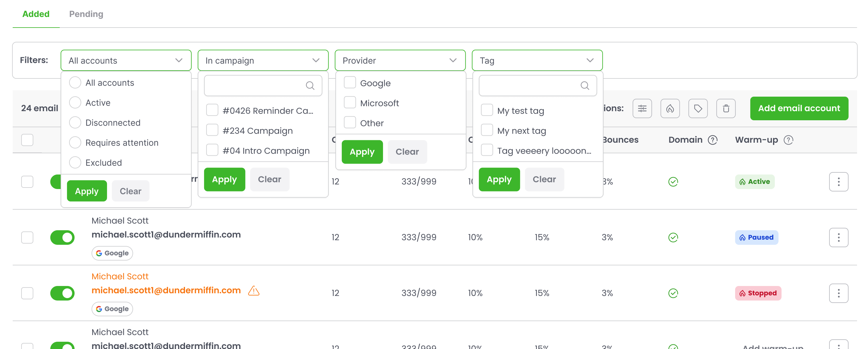Image resolution: width=868 pixels, height=349 pixels.
Task: Click the orange warning triangle icon
Action: tap(254, 291)
